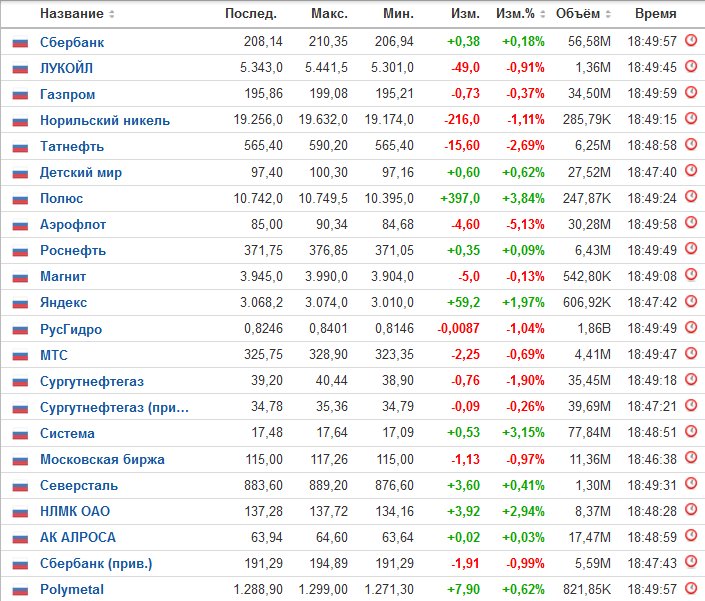Open the Детский мир stock link
The width and height of the screenshot is (705, 601).
(x=81, y=173)
